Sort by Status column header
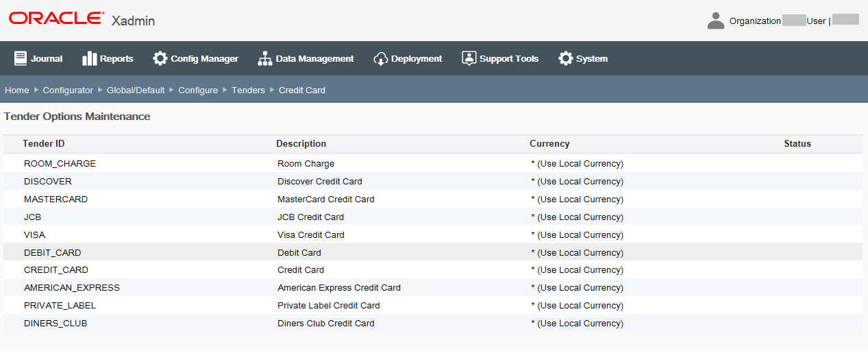The image size is (868, 351). click(x=797, y=144)
